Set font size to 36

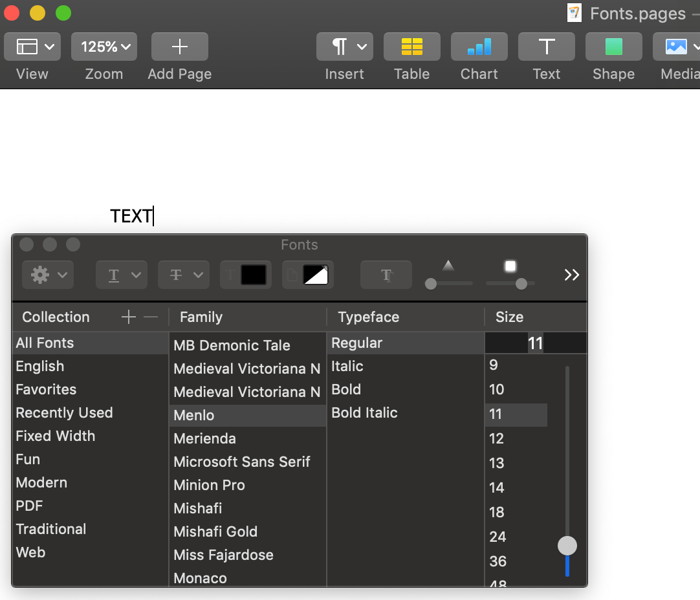(516, 561)
